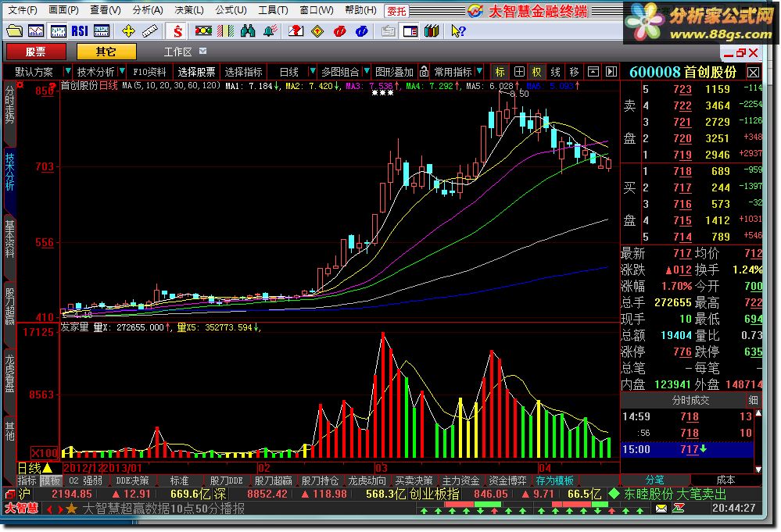Click the 选择股票 button

(x=196, y=71)
